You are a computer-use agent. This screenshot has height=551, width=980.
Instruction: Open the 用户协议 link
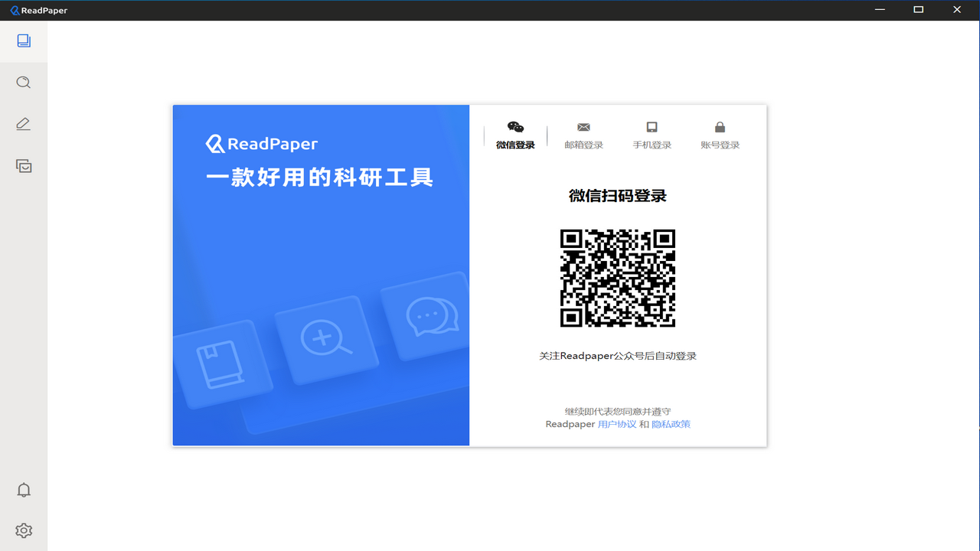616,424
